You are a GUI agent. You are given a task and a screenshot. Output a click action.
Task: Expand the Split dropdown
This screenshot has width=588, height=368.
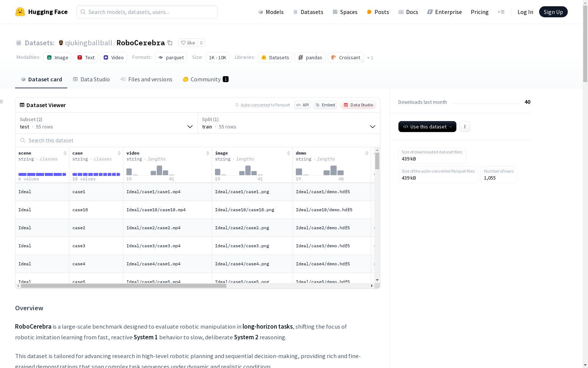tap(289, 123)
